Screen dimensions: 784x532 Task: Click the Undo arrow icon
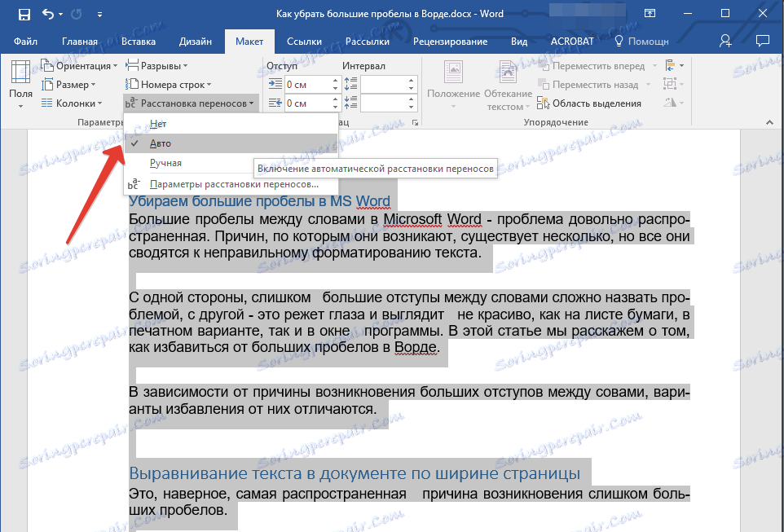[x=47, y=15]
